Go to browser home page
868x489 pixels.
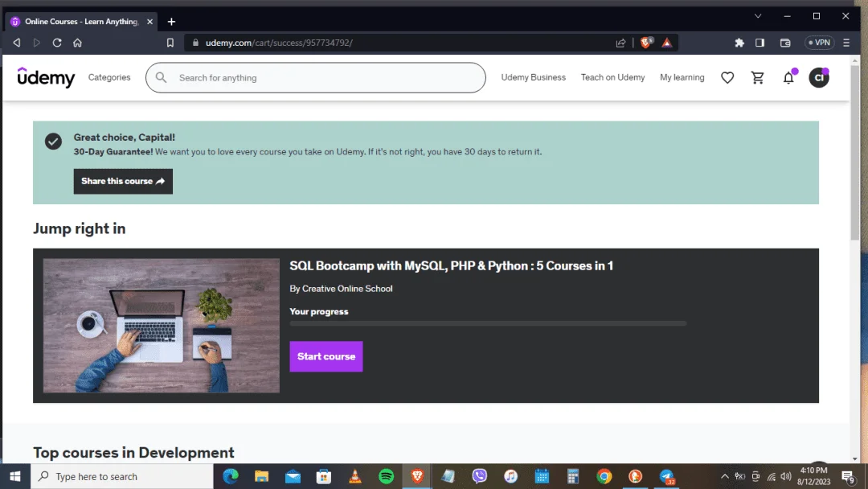pyautogui.click(x=77, y=43)
